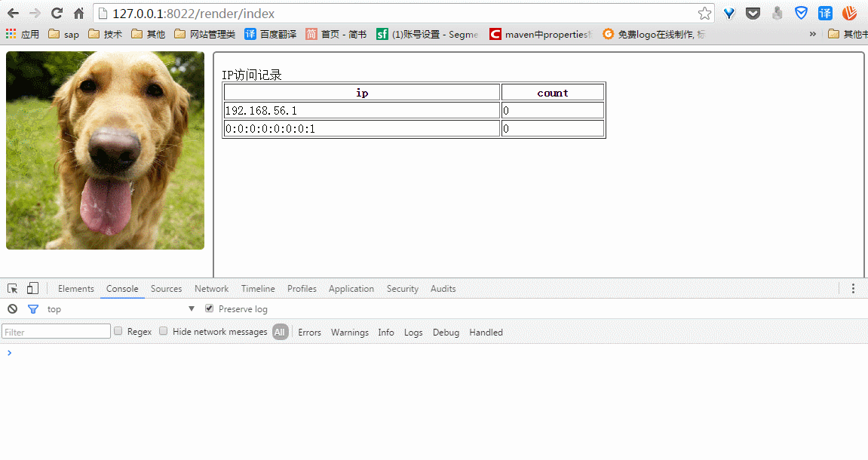Clear the console with the ban icon
Screen dimensions: 868x460
pos(12,309)
